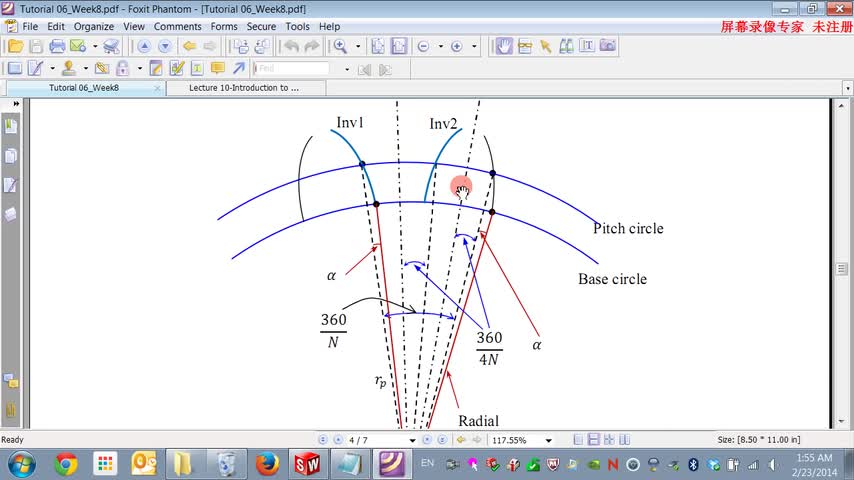Click the yellow Note comment icon

(218, 69)
